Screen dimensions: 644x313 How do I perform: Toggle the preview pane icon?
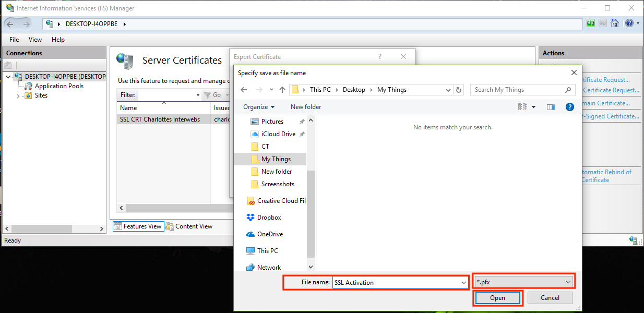pyautogui.click(x=551, y=107)
